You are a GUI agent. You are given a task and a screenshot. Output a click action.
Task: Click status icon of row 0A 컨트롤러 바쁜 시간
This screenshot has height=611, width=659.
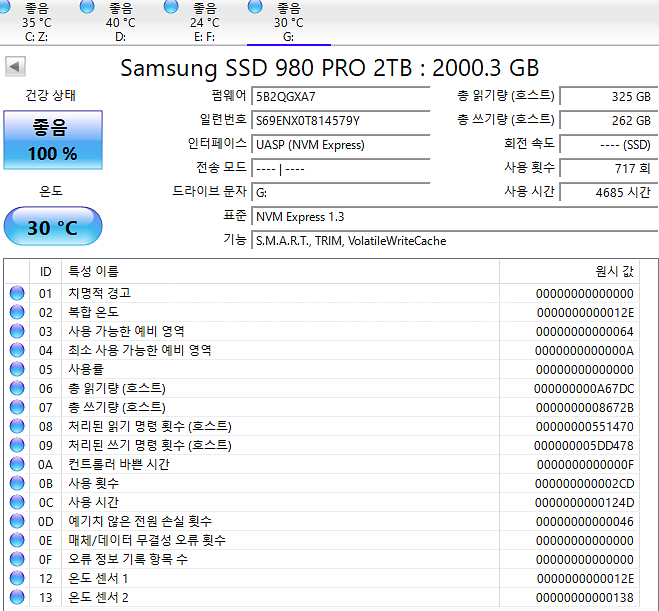[17, 464]
